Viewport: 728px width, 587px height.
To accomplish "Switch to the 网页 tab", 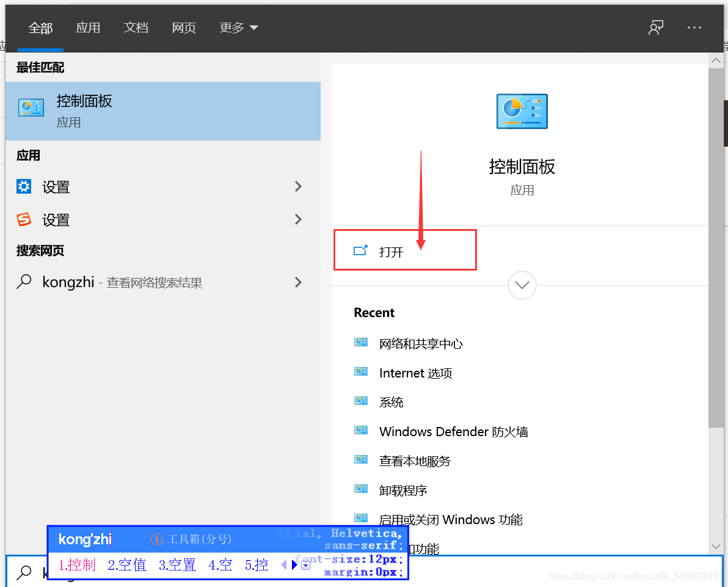I will pos(184,28).
